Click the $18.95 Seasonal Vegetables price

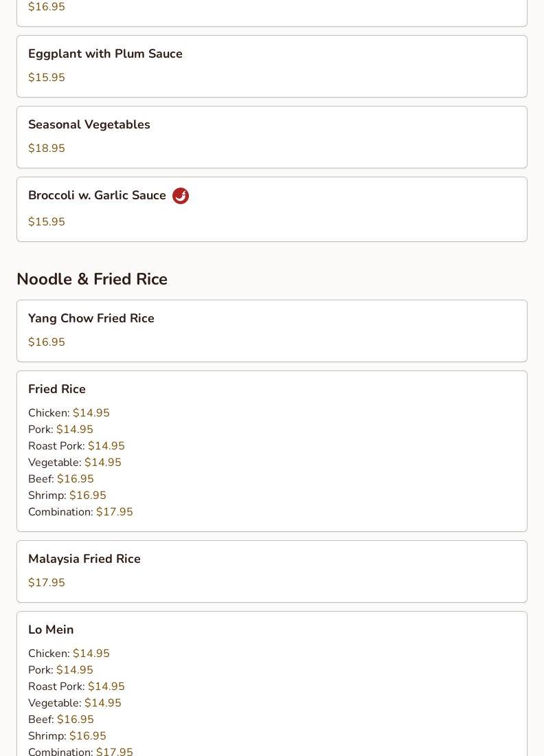tap(47, 148)
